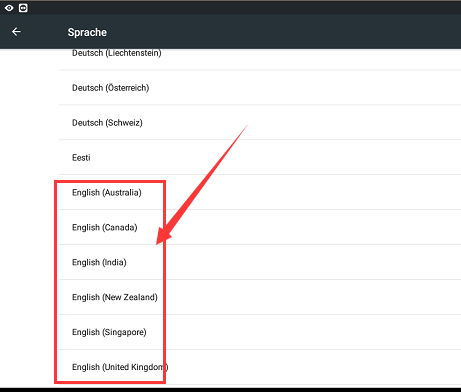Viewport: 461px width, 392px height.
Task: Pick Eesti as the language
Action: 260,157
